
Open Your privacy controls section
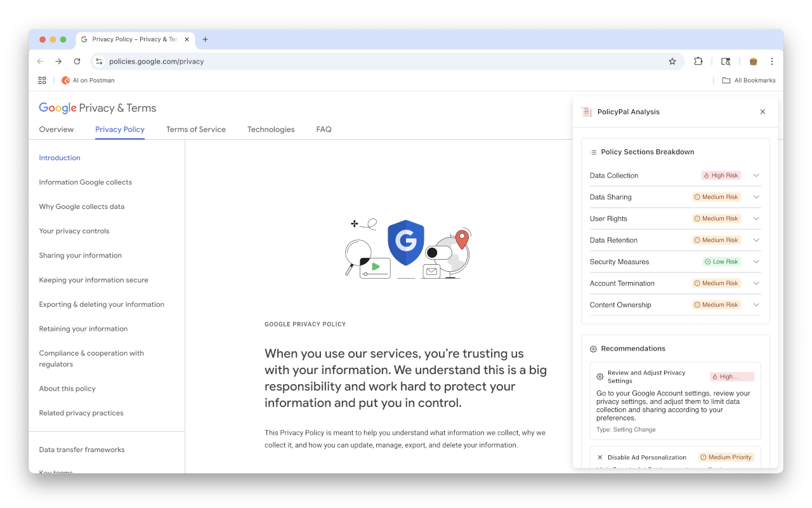(x=74, y=231)
